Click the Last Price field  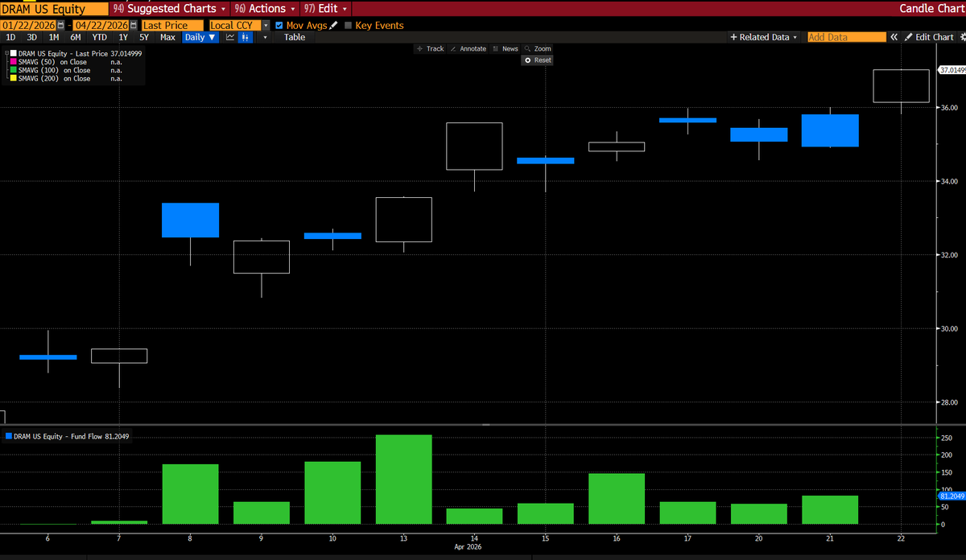(172, 26)
